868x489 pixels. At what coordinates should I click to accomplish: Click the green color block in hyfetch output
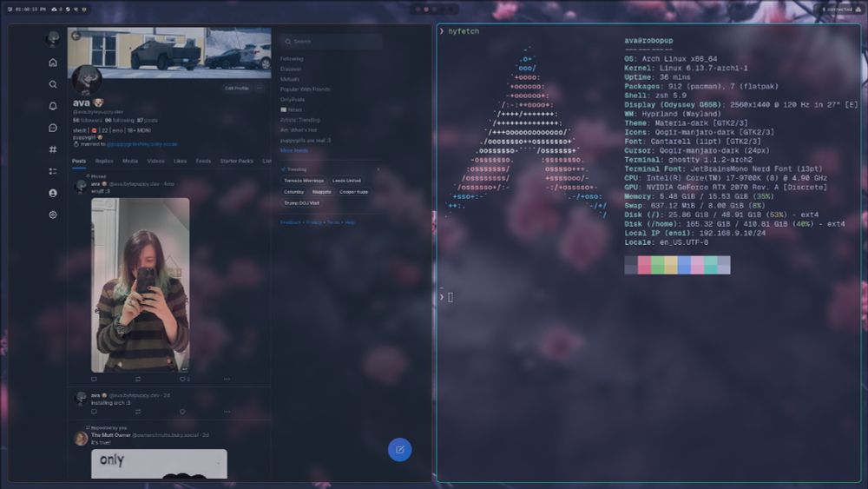pos(658,265)
